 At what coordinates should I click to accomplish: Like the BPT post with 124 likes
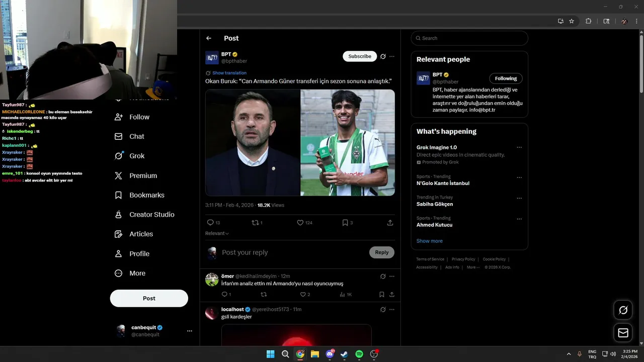click(300, 223)
